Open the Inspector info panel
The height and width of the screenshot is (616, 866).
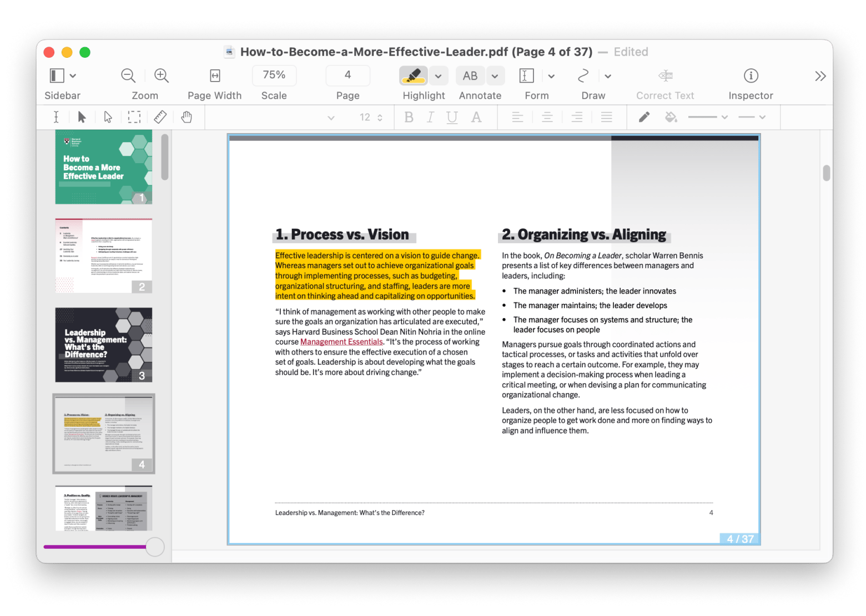(751, 75)
